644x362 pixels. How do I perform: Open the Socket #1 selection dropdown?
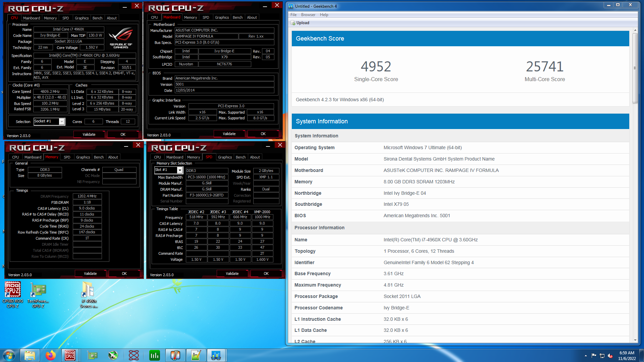tap(62, 122)
